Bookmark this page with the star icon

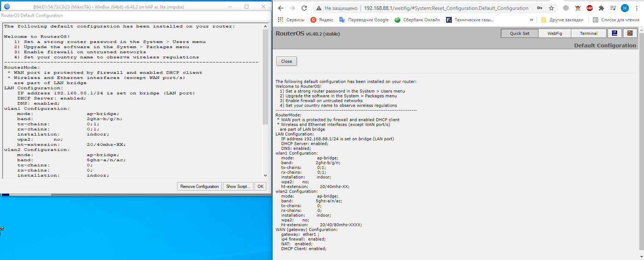(x=551, y=8)
